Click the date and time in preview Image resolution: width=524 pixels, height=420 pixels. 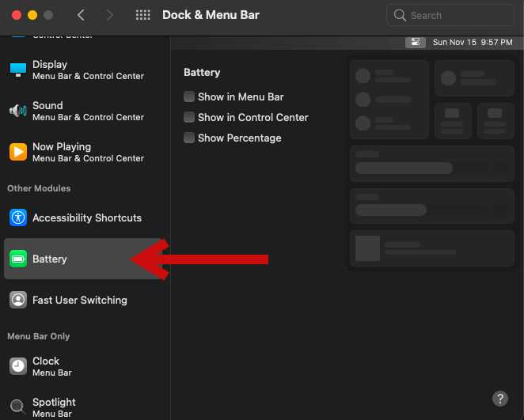473,43
